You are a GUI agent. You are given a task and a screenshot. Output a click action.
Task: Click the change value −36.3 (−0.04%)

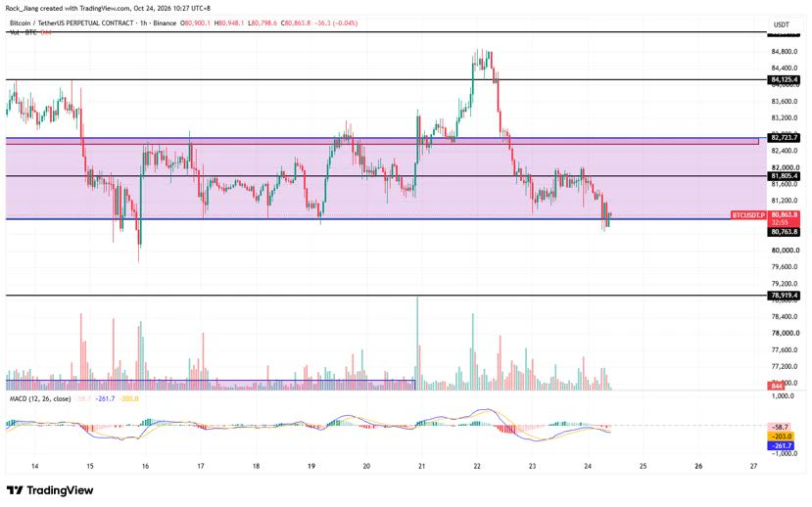click(x=336, y=23)
